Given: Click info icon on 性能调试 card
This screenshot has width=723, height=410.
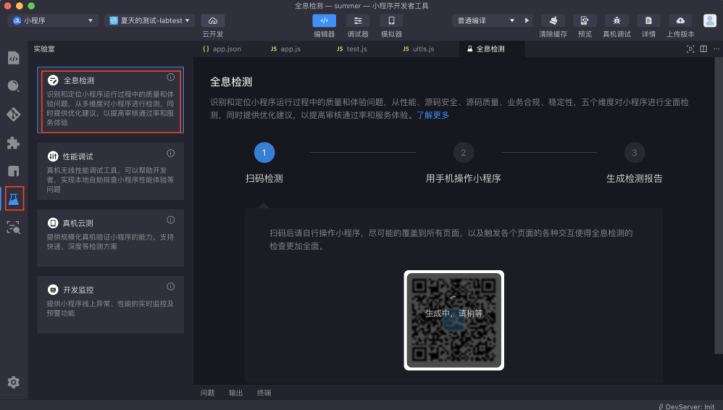Looking at the screenshot, I should click(x=171, y=153).
